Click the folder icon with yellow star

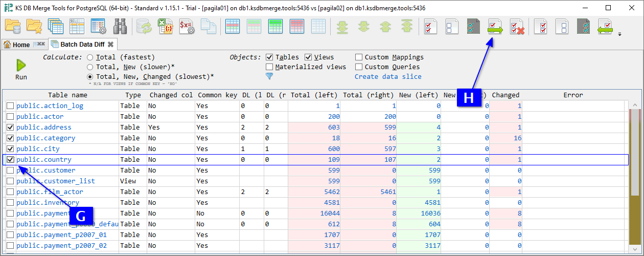(x=34, y=26)
